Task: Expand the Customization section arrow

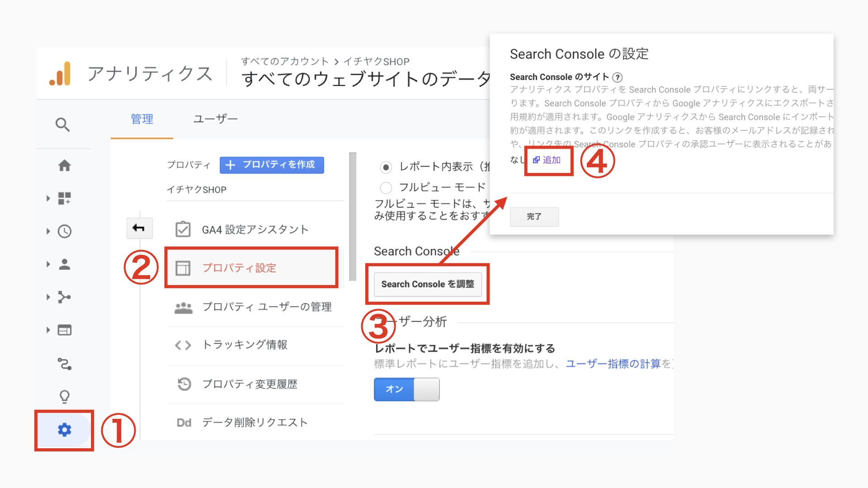Action: [48, 198]
